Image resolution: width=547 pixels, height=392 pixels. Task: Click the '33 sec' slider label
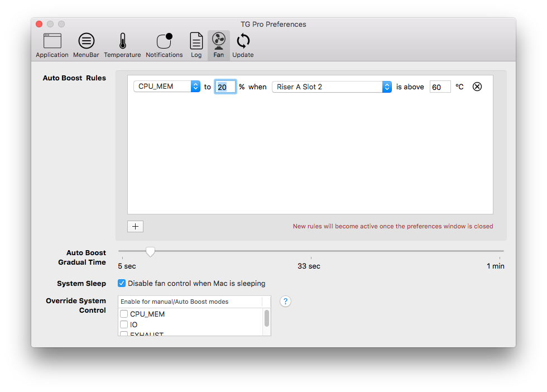309,266
